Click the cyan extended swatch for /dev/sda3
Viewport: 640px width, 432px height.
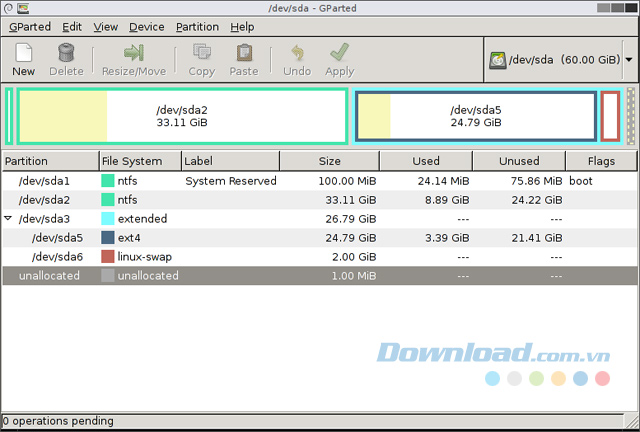108,218
